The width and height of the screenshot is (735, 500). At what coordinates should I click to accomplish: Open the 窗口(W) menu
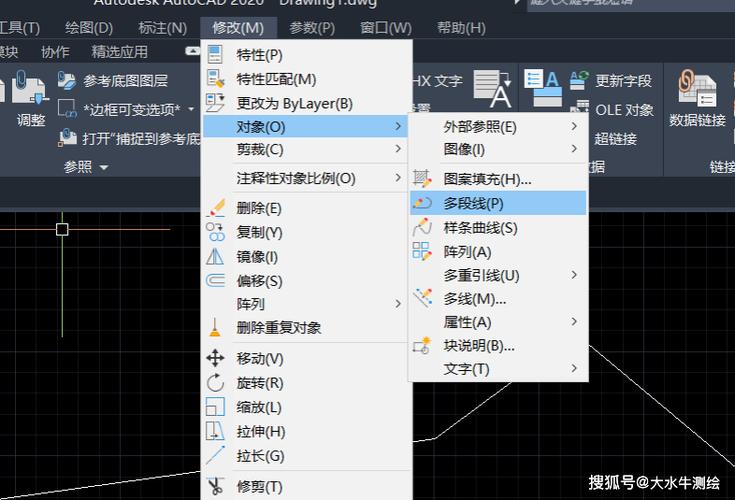[385, 28]
